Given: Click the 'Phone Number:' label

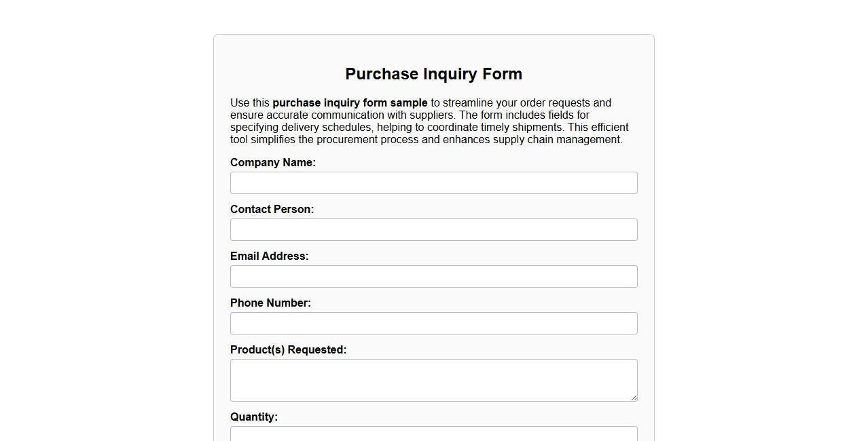Looking at the screenshot, I should pyautogui.click(x=270, y=303).
